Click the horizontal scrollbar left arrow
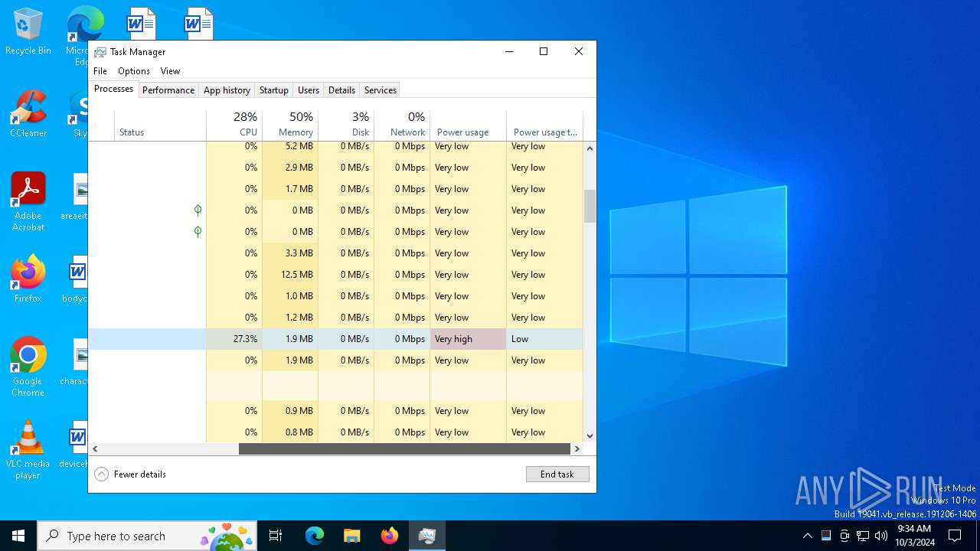Screen dimensions: 980x551 click(x=95, y=449)
